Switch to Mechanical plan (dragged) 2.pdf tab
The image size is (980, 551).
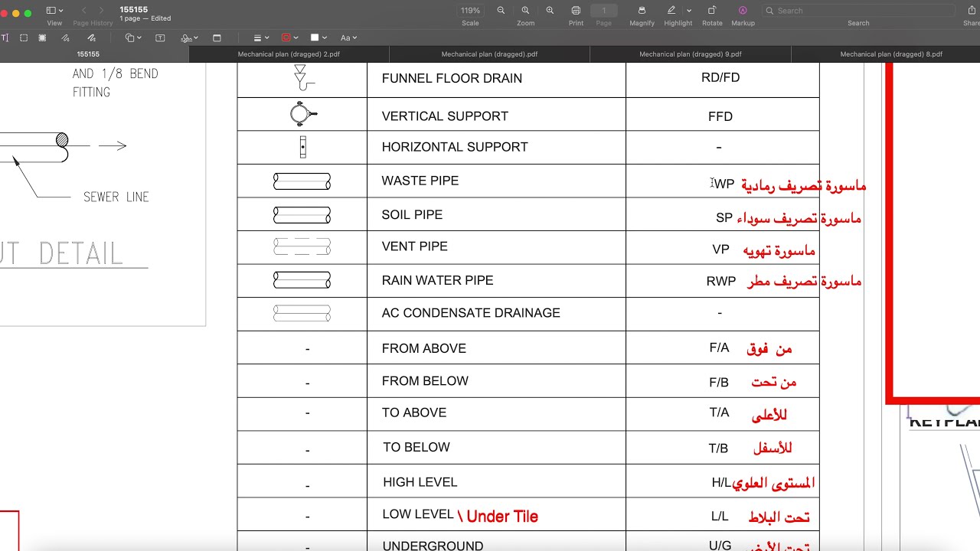289,54
